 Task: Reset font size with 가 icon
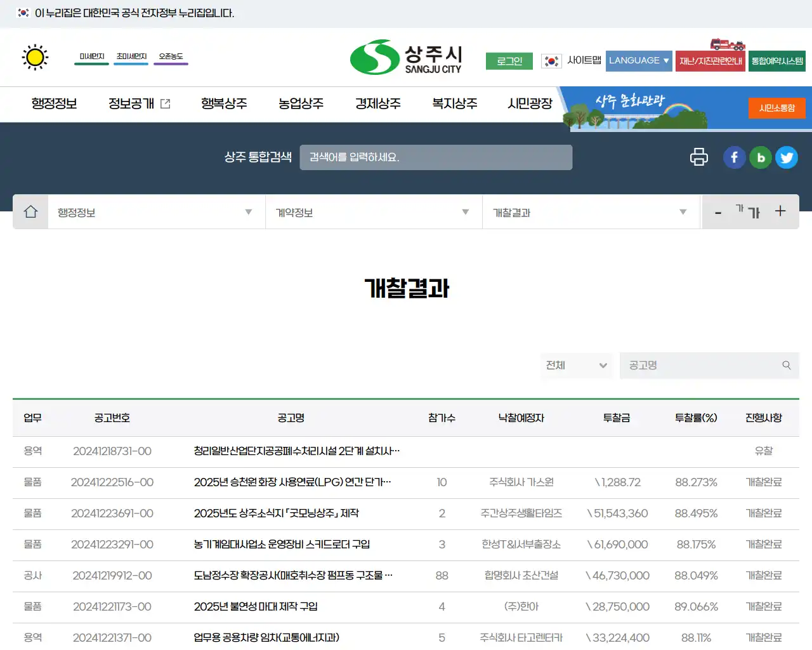pyautogui.click(x=748, y=211)
